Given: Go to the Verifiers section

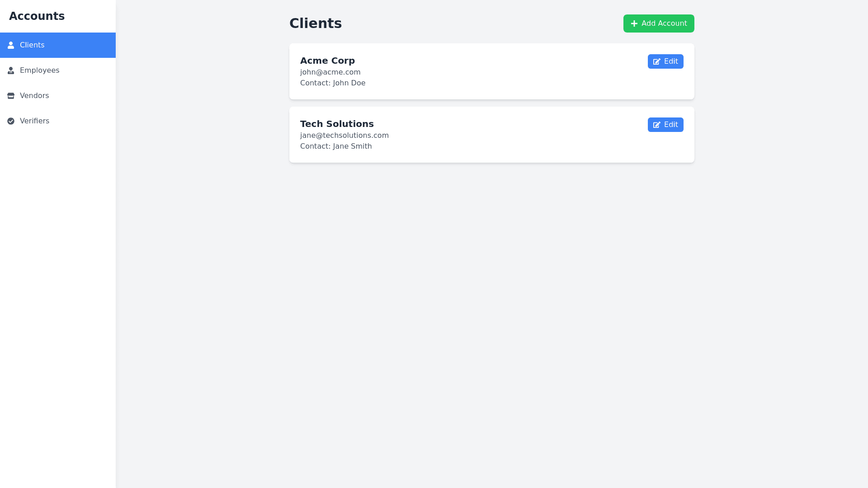Looking at the screenshot, I should click(x=34, y=121).
